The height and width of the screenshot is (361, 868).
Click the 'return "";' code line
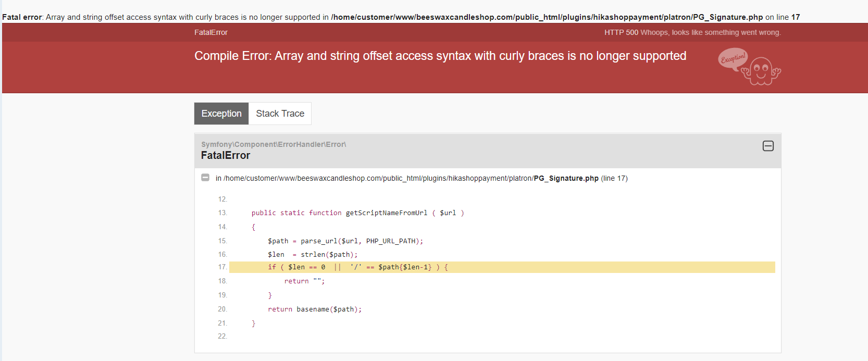pyautogui.click(x=304, y=281)
